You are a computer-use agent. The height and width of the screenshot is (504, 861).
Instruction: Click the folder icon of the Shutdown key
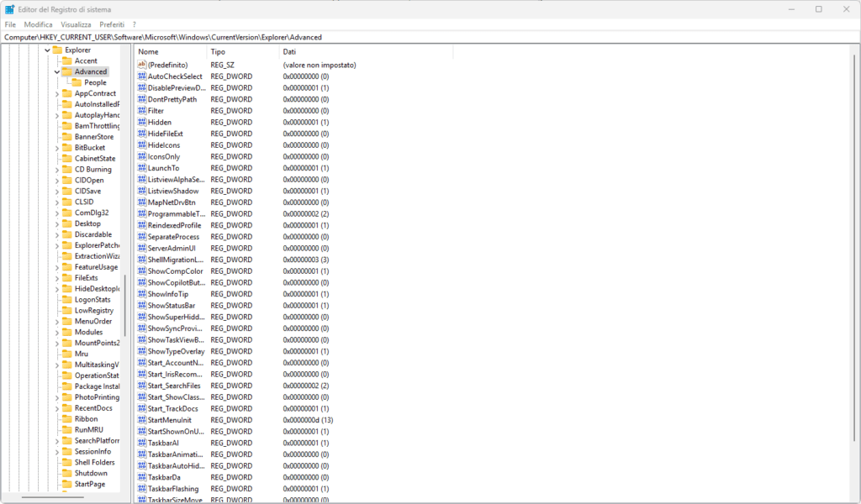(x=67, y=473)
